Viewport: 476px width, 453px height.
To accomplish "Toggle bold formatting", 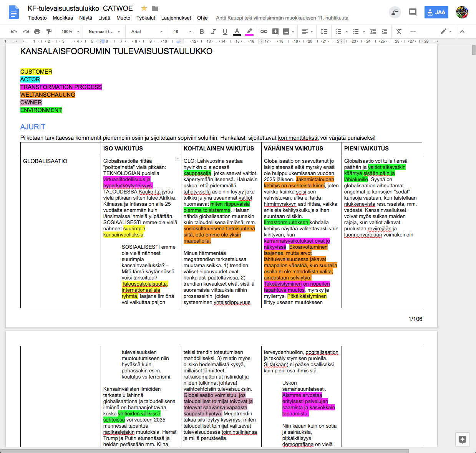I will [x=202, y=31].
